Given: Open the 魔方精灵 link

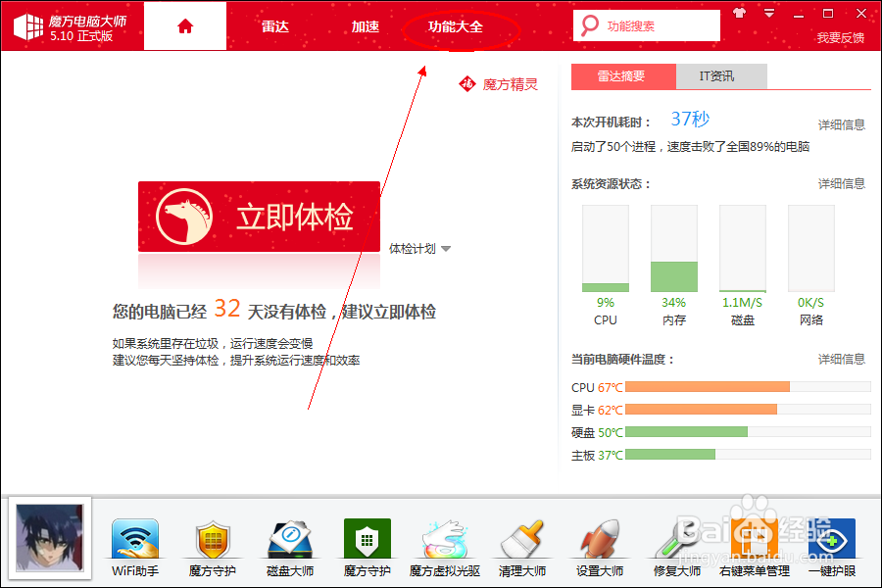Looking at the screenshot, I should 511,84.
